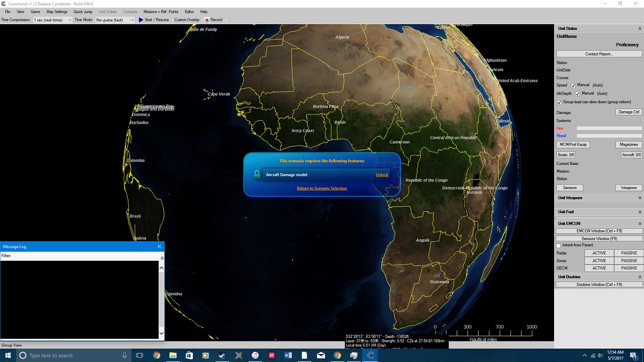Collapse the Unit Fuel panel
This screenshot has height=362, width=644.
[x=640, y=212]
